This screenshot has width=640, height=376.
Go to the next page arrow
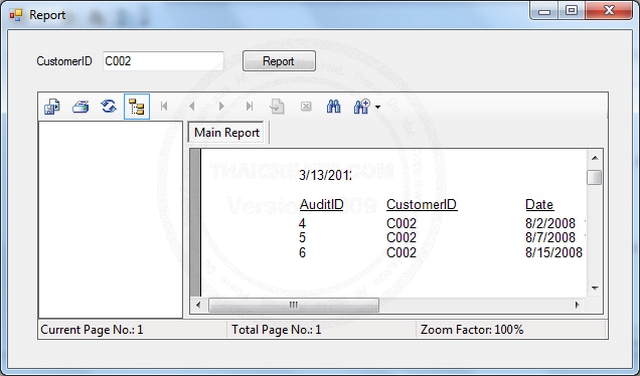221,107
